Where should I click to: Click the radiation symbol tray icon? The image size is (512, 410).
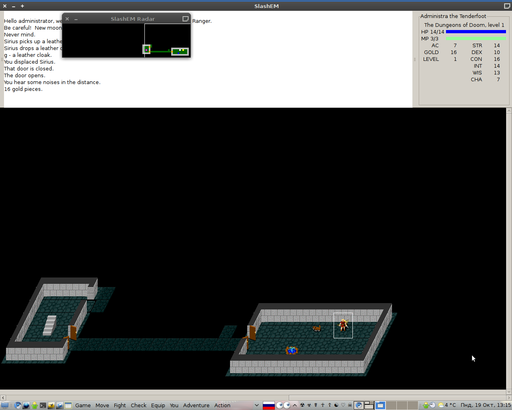tap(302, 405)
